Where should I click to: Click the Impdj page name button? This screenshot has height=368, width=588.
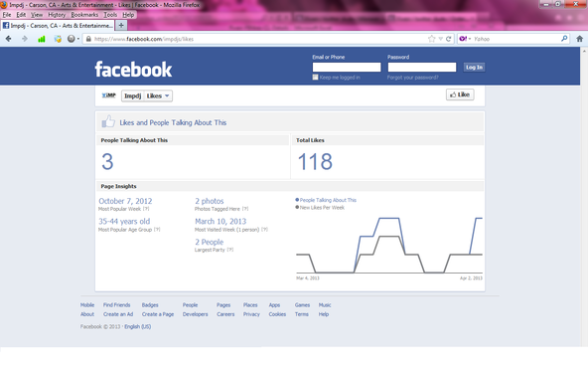pos(133,95)
